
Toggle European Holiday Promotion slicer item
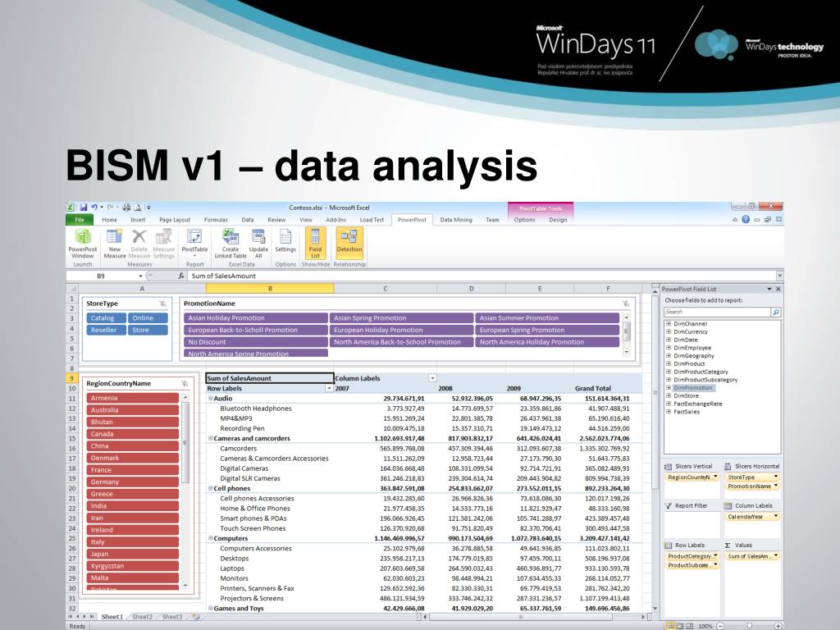(x=401, y=330)
